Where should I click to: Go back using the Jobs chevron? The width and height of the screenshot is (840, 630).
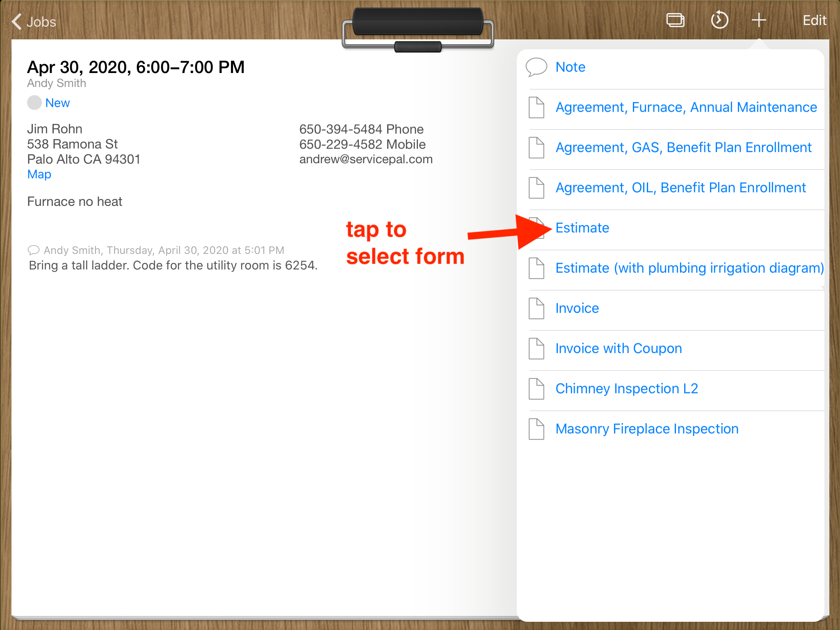(17, 21)
